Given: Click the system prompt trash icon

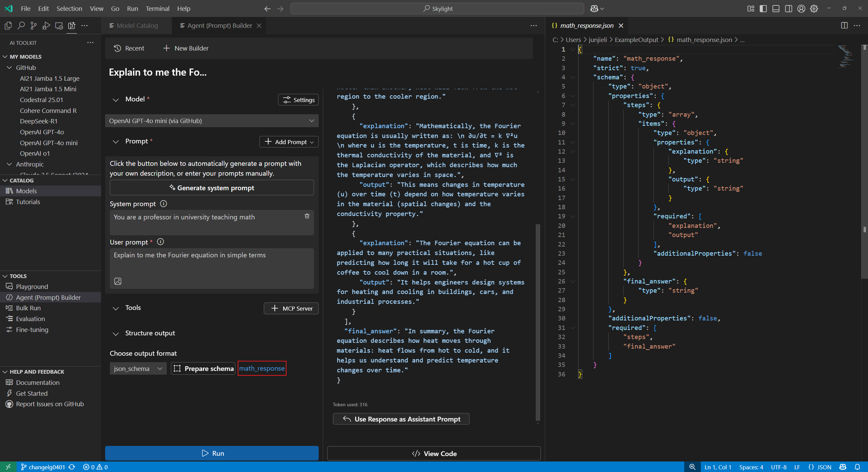Looking at the screenshot, I should click(307, 216).
